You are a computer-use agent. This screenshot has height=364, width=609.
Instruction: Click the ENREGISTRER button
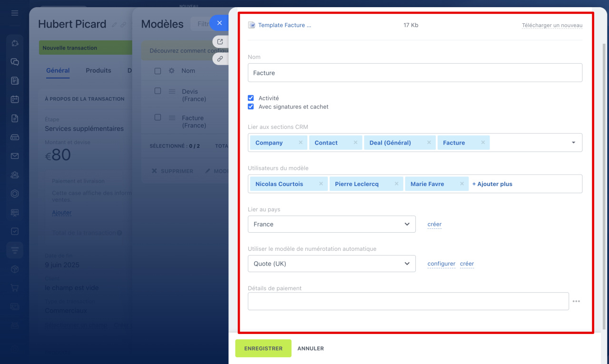point(263,348)
